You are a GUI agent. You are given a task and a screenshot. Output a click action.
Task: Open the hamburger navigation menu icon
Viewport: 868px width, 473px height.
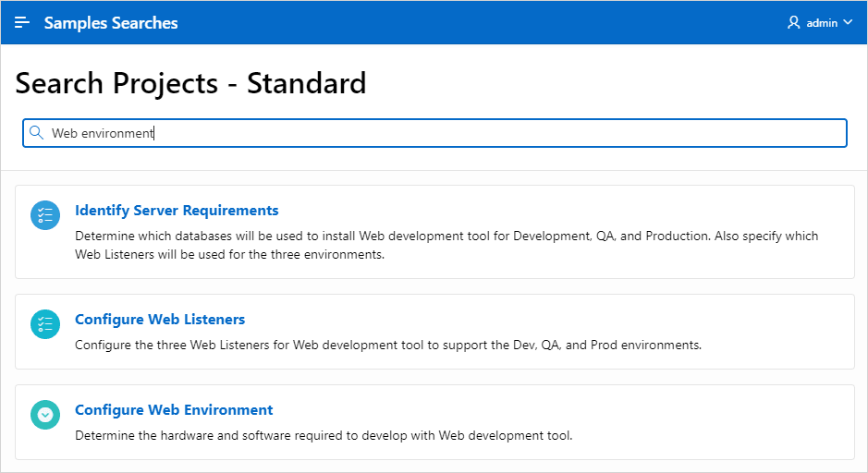tap(22, 22)
